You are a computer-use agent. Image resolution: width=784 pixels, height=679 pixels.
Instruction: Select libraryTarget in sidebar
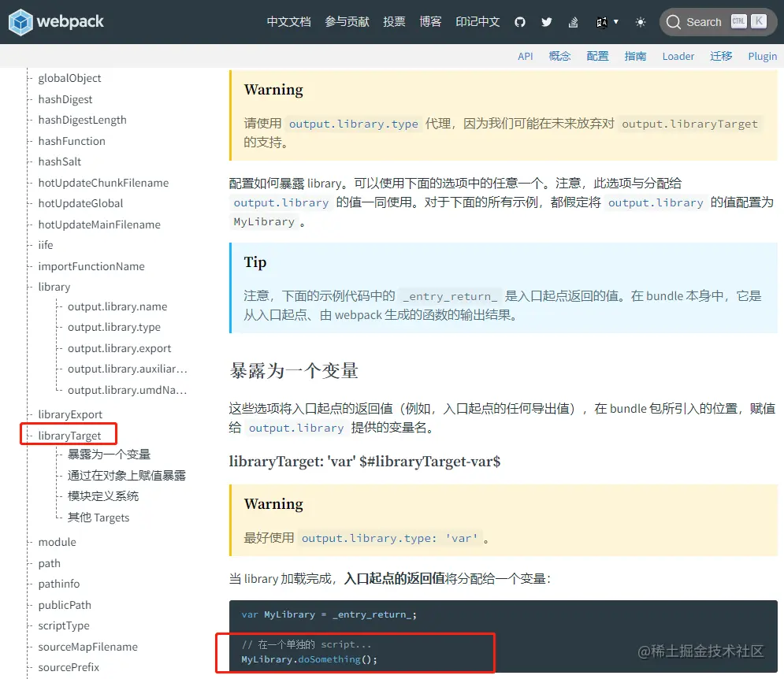point(69,436)
